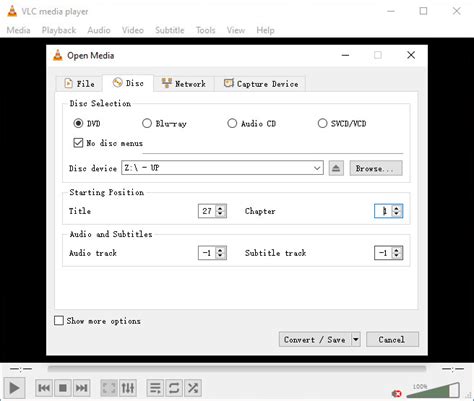
Task: Switch to the Network tab
Action: tap(184, 84)
